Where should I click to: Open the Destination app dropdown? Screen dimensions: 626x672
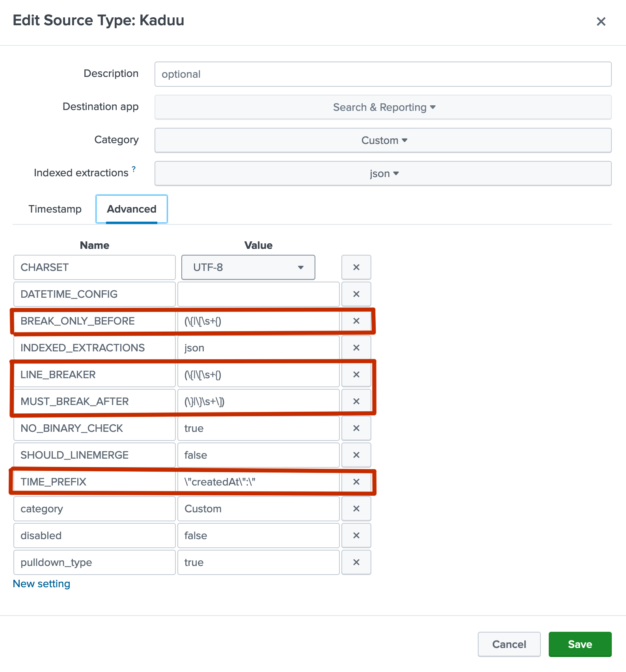pos(383,107)
